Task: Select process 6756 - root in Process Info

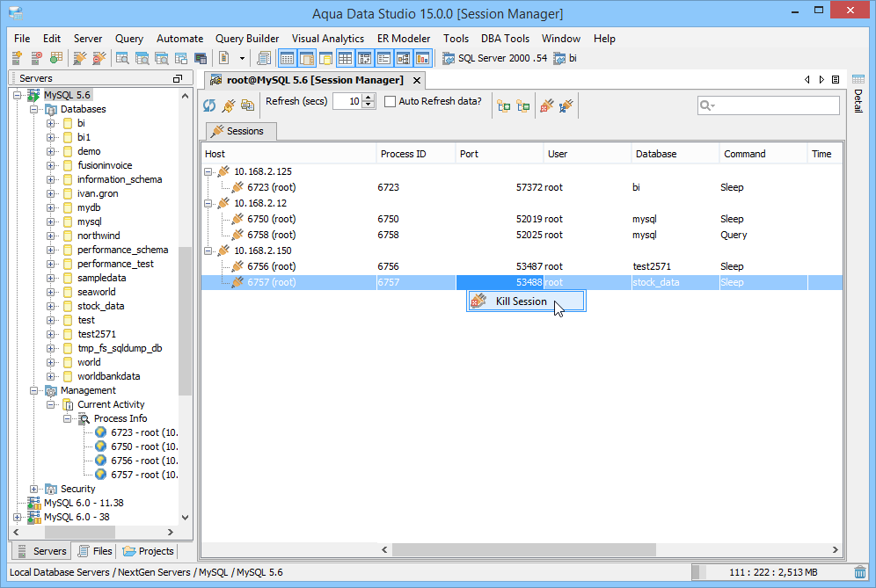Action: pos(137,461)
